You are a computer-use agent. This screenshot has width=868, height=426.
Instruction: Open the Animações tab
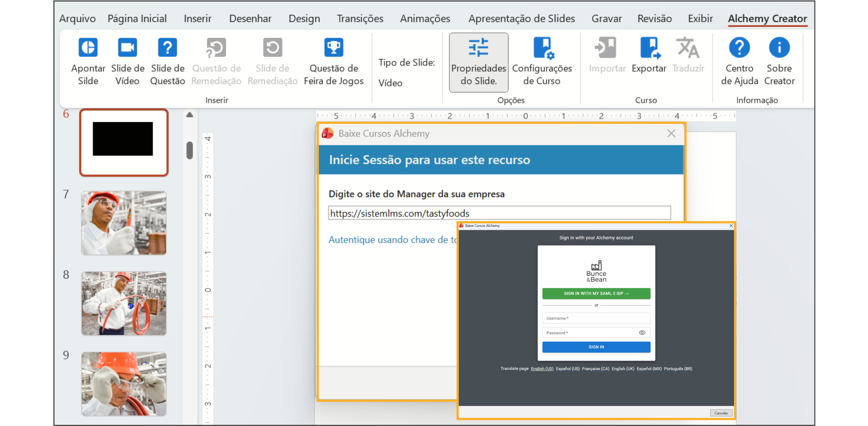[x=425, y=19]
